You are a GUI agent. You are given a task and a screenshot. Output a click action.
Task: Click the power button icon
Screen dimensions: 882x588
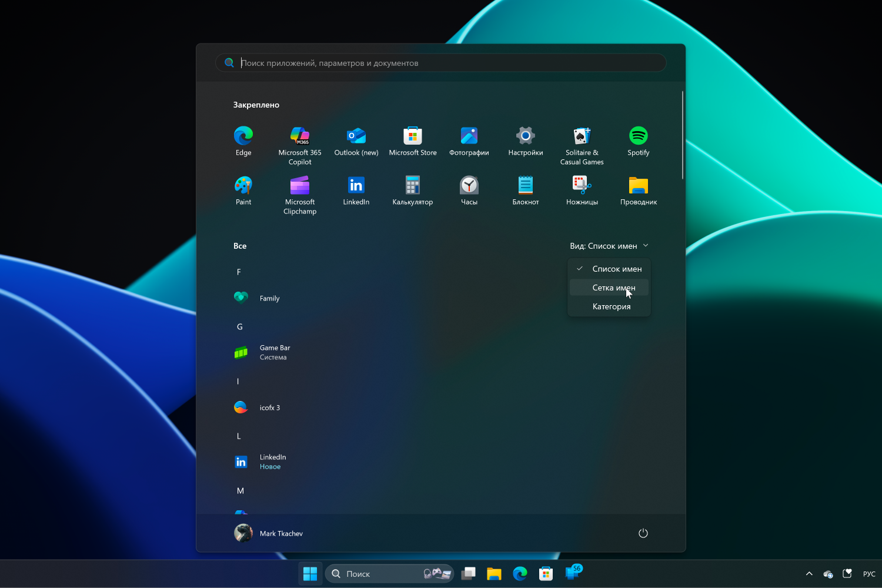click(x=643, y=533)
